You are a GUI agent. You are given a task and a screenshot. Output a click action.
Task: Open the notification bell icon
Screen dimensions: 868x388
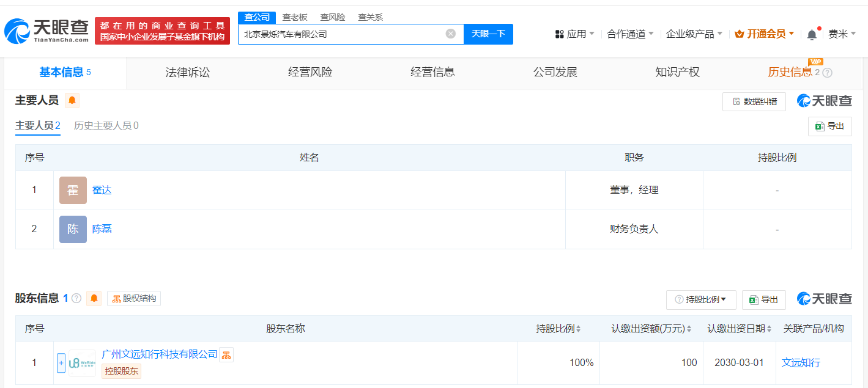click(x=812, y=34)
